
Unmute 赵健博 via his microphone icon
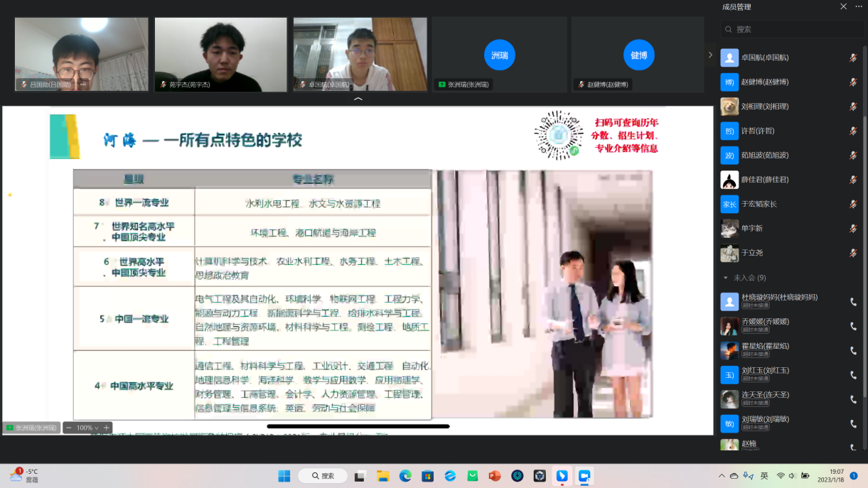[853, 82]
